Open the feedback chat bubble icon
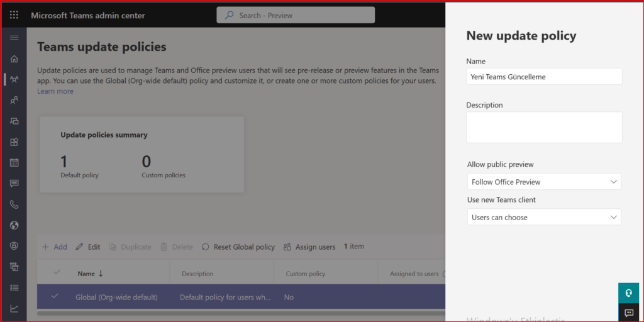The image size is (644, 322). pos(628,313)
